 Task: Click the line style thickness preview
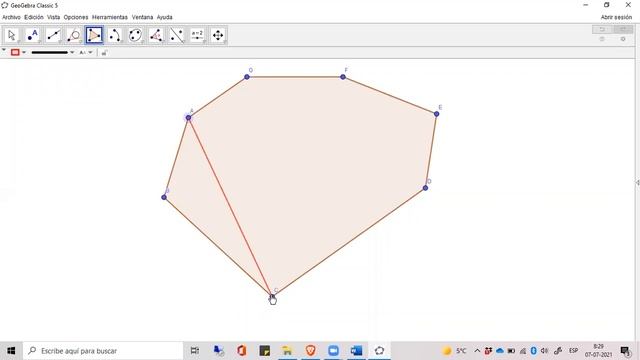click(x=49, y=52)
